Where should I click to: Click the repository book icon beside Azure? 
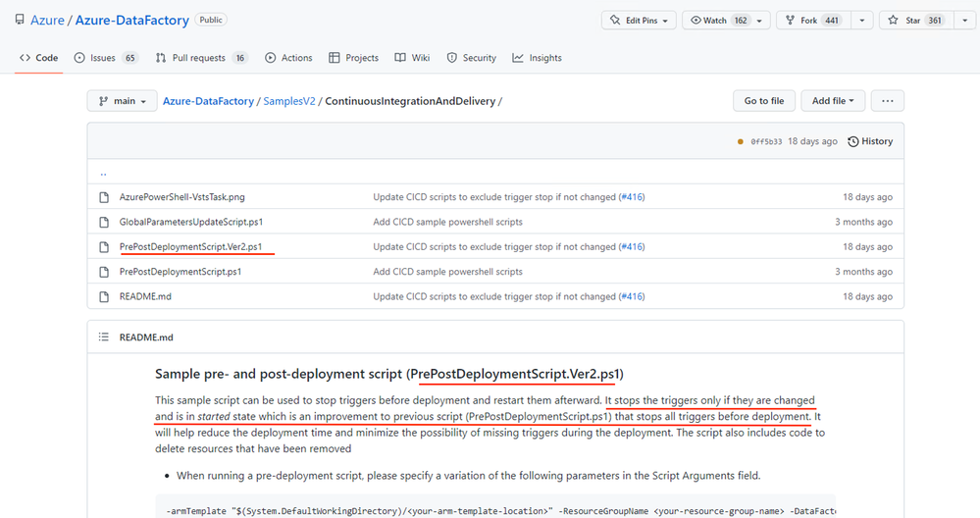(20, 20)
